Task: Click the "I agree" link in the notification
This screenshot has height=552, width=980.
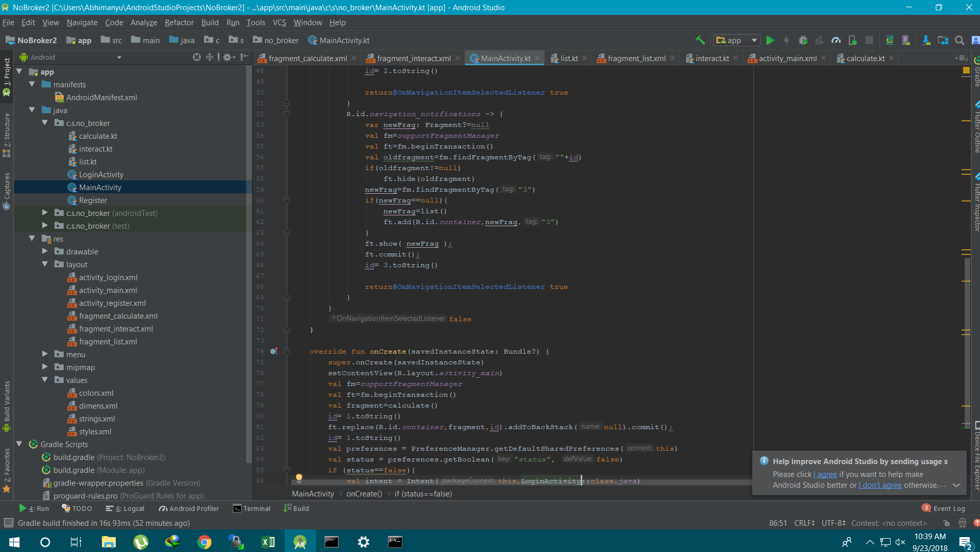Action: (x=825, y=474)
